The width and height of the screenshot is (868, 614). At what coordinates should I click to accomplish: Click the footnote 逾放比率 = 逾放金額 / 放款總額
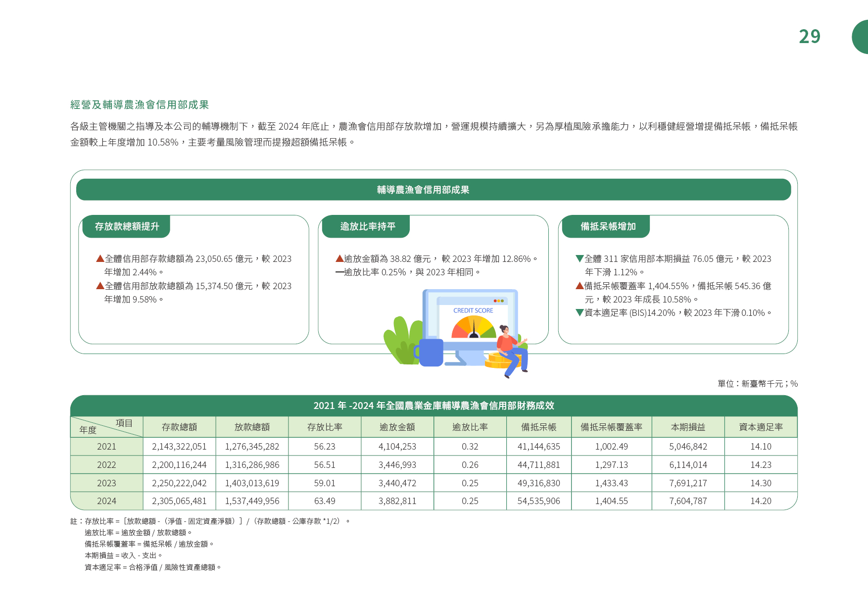coord(138,533)
